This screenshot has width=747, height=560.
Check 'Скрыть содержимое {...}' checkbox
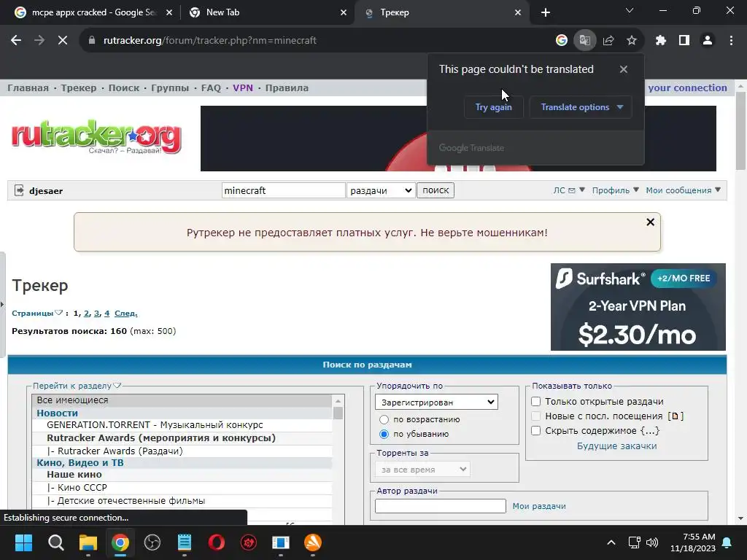536,430
